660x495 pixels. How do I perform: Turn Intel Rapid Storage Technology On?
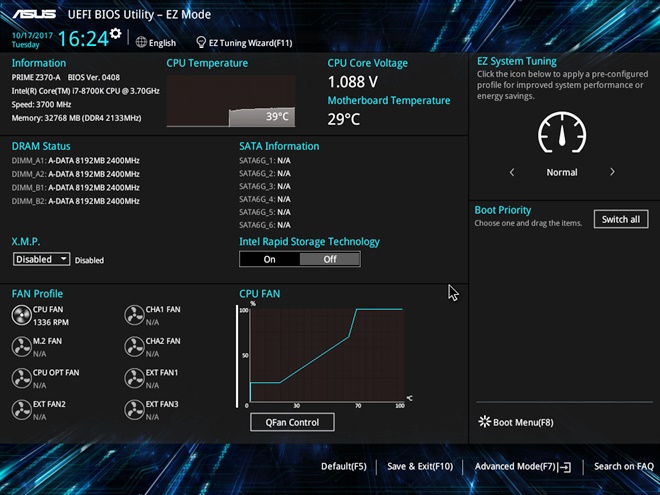point(269,259)
